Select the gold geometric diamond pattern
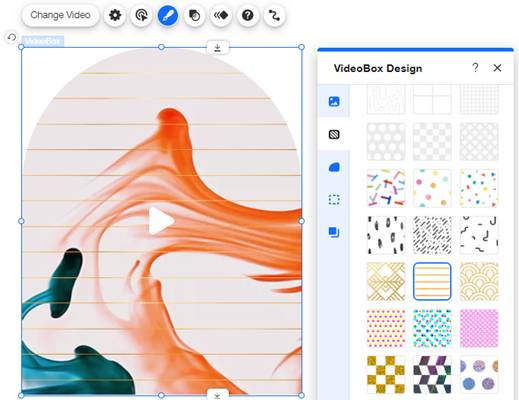The image size is (519, 400). 386,281
